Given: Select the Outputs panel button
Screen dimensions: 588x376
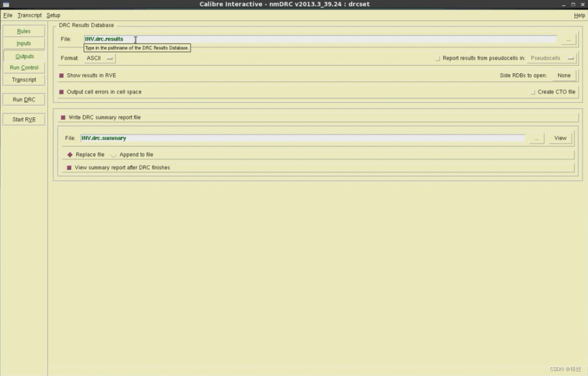Looking at the screenshot, I should [x=24, y=56].
